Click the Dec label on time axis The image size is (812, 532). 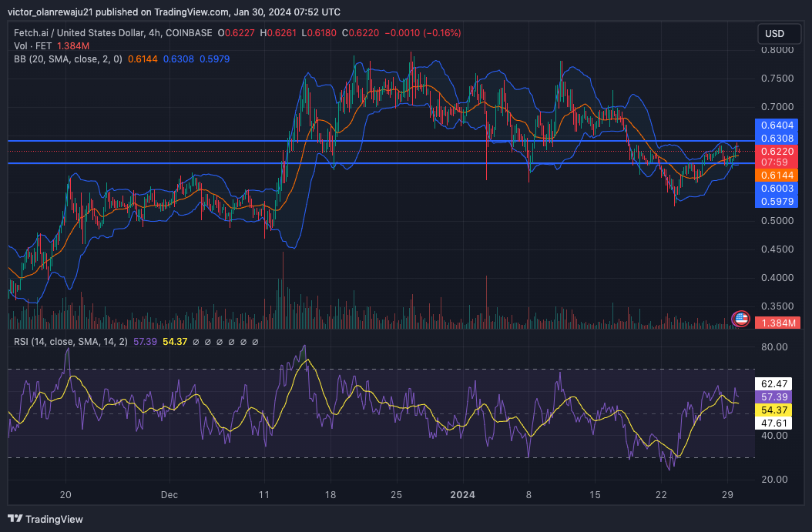tap(169, 495)
